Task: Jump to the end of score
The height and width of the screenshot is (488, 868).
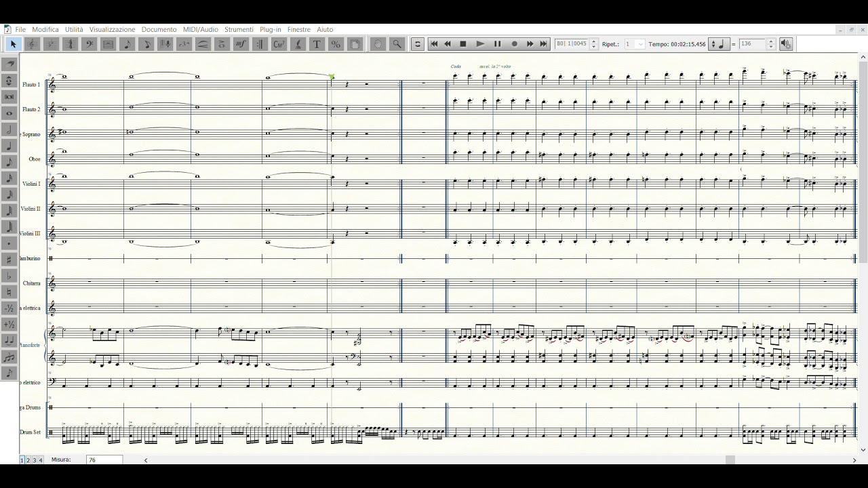Action: tap(543, 44)
